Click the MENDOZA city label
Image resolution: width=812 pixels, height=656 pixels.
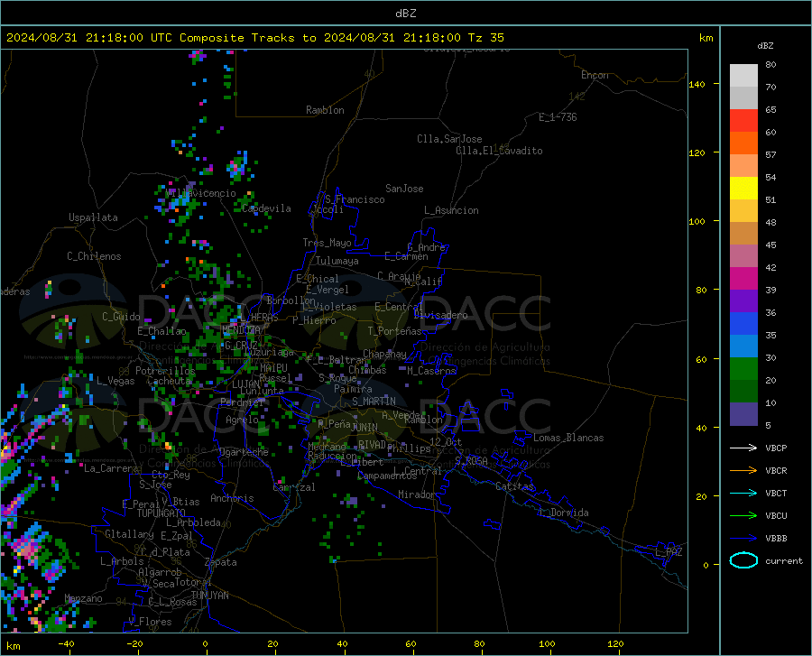point(241,330)
